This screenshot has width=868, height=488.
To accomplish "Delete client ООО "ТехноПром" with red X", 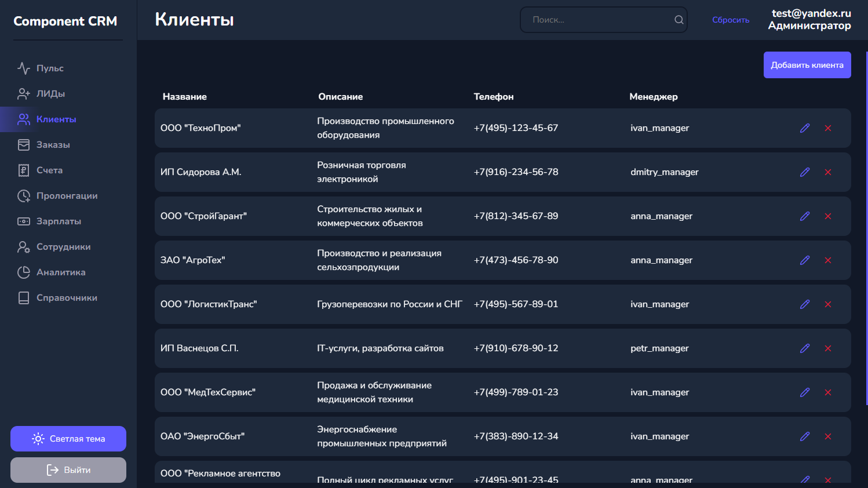I will (x=828, y=128).
